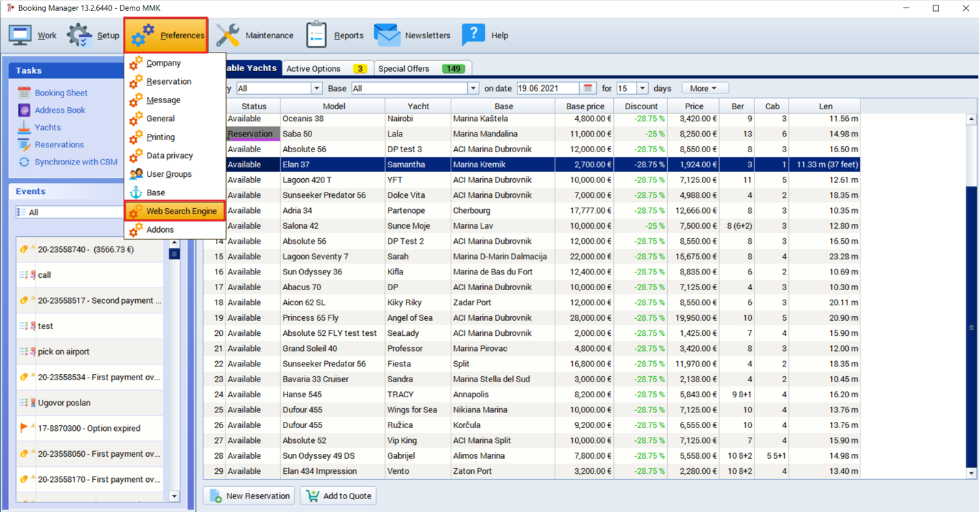This screenshot has width=980, height=512.
Task: Click the 22,000.00 € base price cell
Action: pyautogui.click(x=585, y=257)
